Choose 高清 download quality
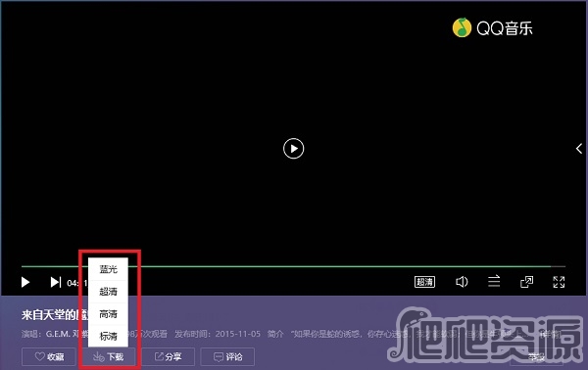This screenshot has width=588, height=370. (x=108, y=313)
